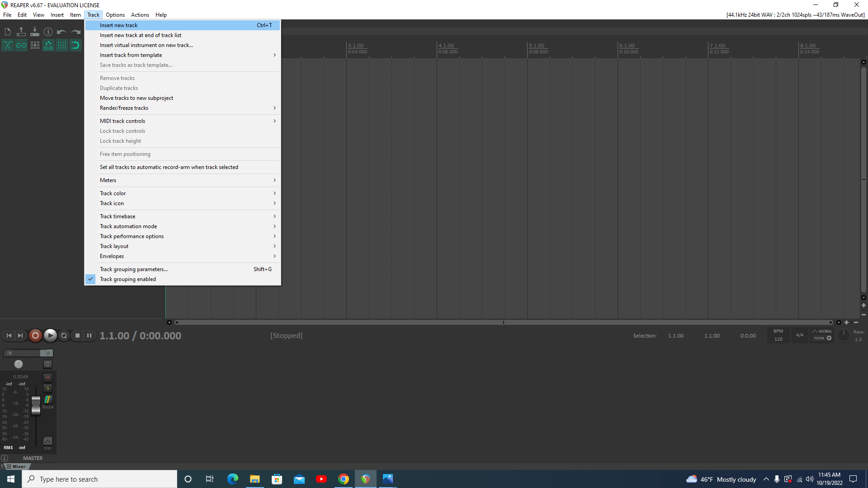
Task: Click the Mixer tab at bottom left
Action: coord(18,467)
